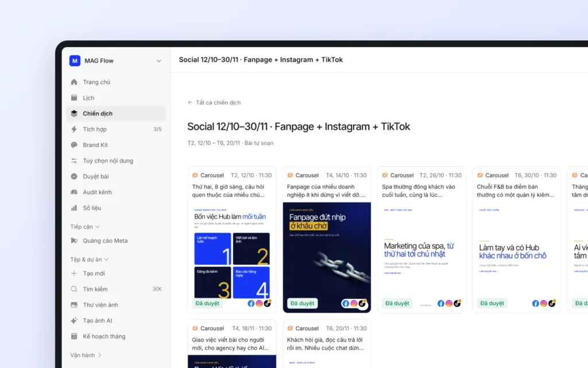This screenshot has width=588, height=368.
Task: Click date text 'T2, 12/10 – T6, 20/11 · Bài tự soạn'
Action: pyautogui.click(x=230, y=143)
